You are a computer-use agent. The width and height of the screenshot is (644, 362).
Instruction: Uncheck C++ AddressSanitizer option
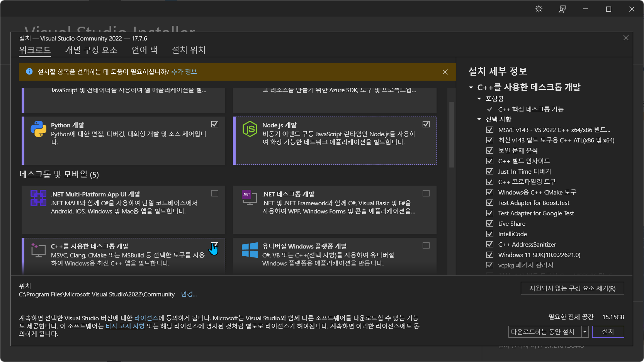[490, 244]
